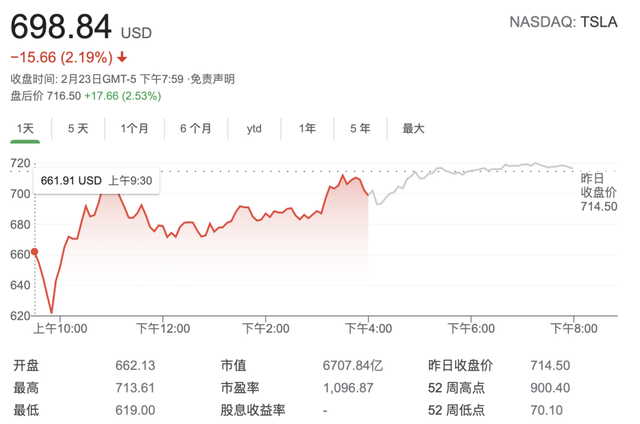Click the red dot marker on chart
Viewport: 640px width, 424px height.
click(x=35, y=252)
